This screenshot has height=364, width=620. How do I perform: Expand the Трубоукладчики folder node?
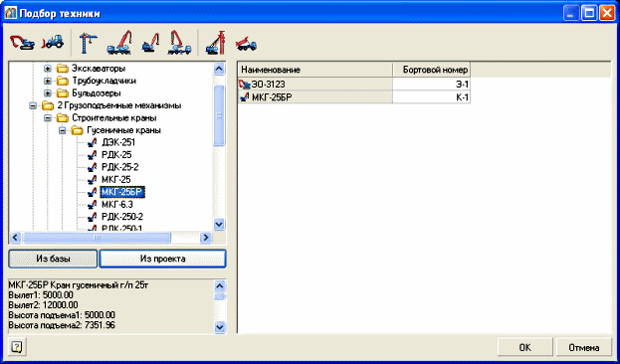[x=48, y=81]
